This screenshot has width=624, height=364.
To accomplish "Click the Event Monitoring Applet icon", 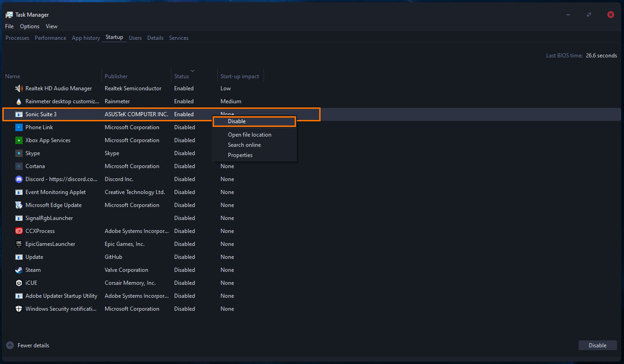I will pos(19,192).
